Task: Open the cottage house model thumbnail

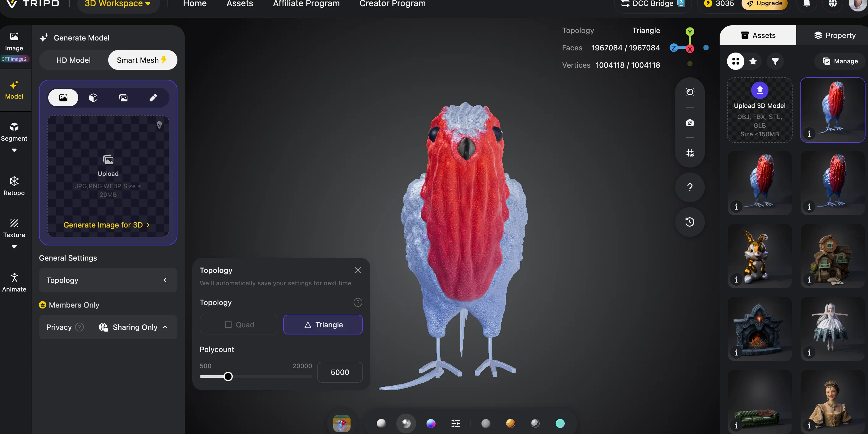Action: coord(833,256)
